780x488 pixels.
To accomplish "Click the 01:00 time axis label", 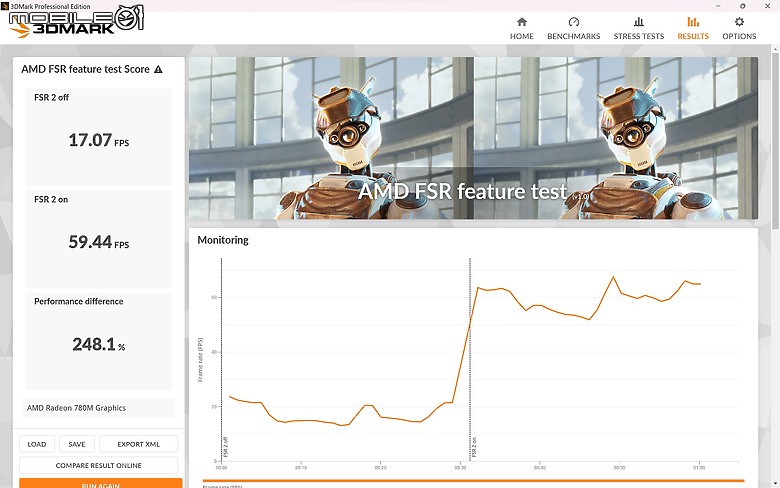I will click(699, 468).
